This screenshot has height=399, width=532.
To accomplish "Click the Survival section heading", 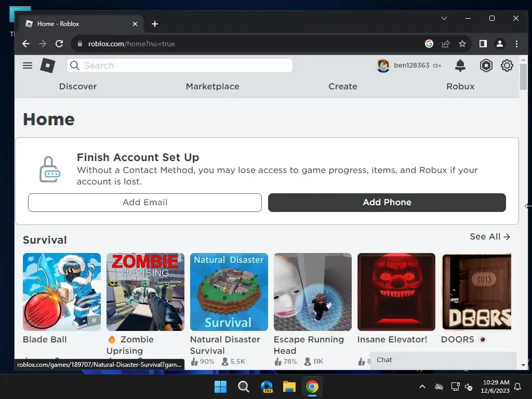I will [45, 240].
